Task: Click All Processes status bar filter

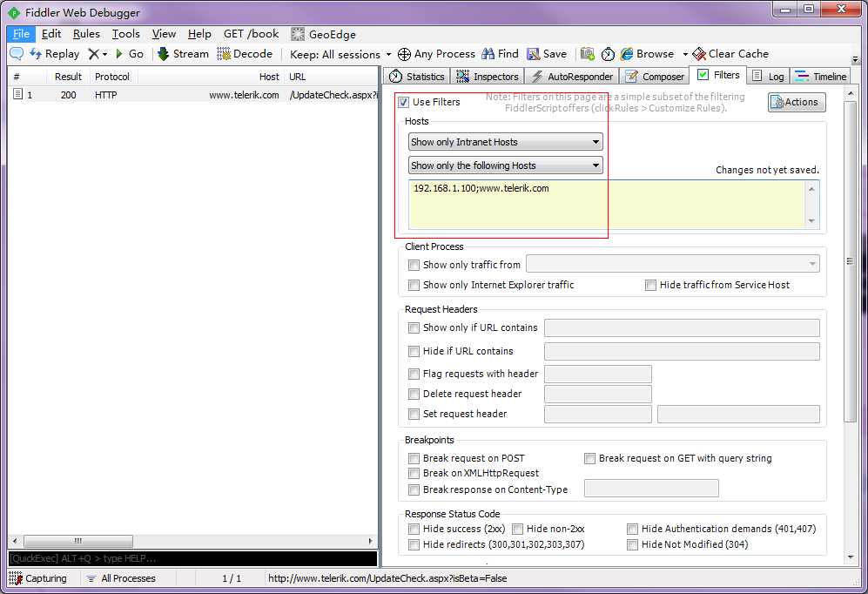Action: 121,578
